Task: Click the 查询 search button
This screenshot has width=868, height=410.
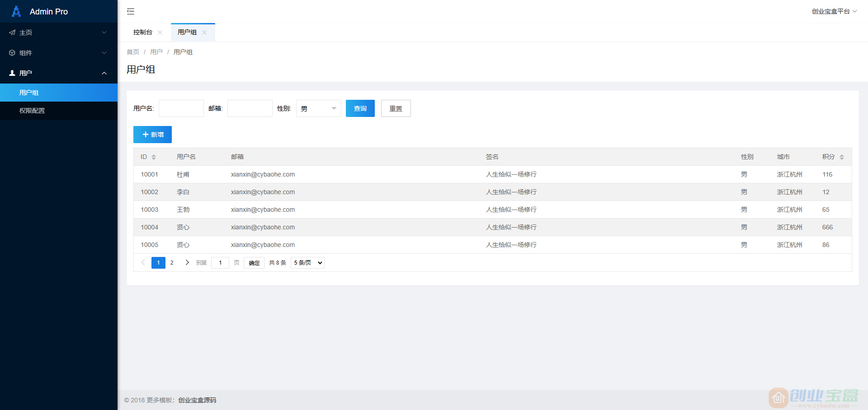Action: pyautogui.click(x=360, y=108)
